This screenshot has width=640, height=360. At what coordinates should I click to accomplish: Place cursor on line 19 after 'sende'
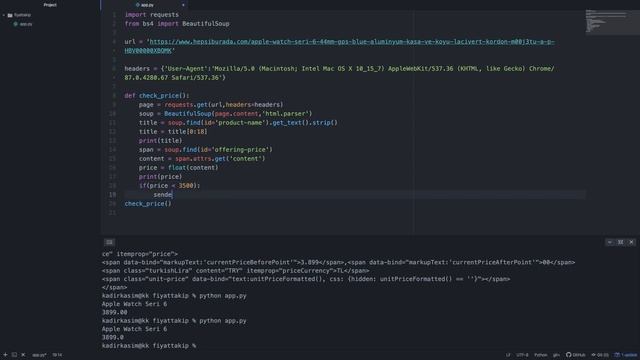(173, 195)
